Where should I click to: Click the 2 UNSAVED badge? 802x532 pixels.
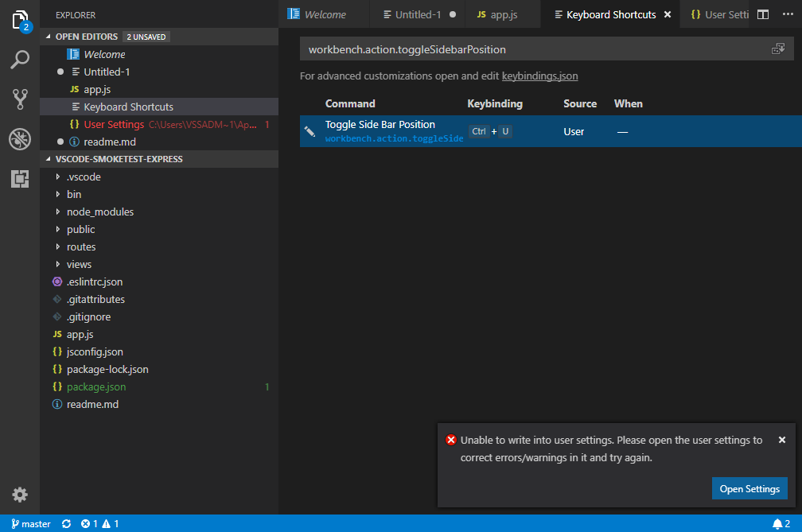[x=146, y=37]
